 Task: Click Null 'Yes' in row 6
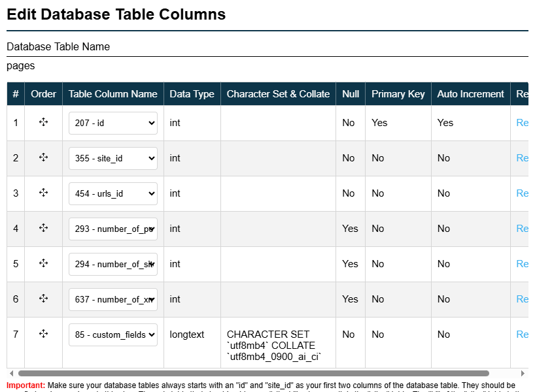click(x=350, y=299)
